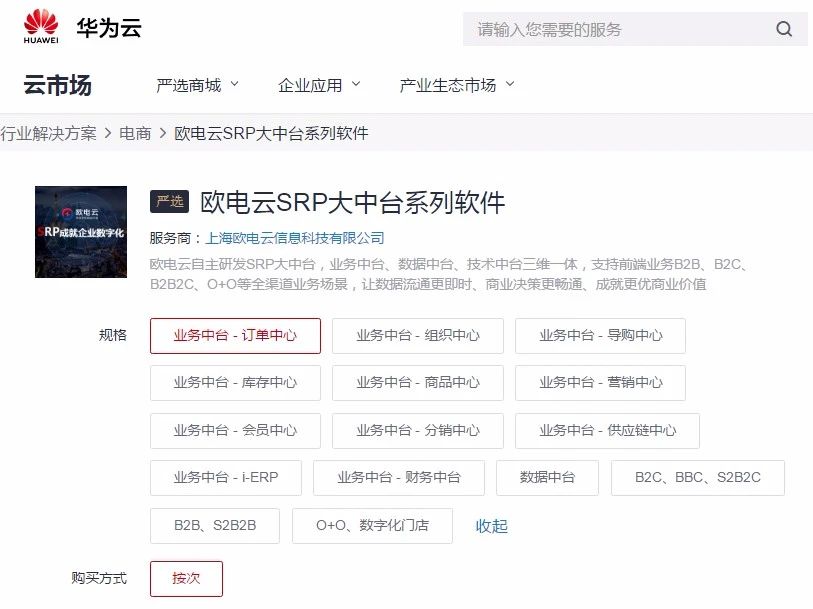The image size is (813, 609).
Task: Expand the 企业应用 dropdown menu
Action: point(319,85)
